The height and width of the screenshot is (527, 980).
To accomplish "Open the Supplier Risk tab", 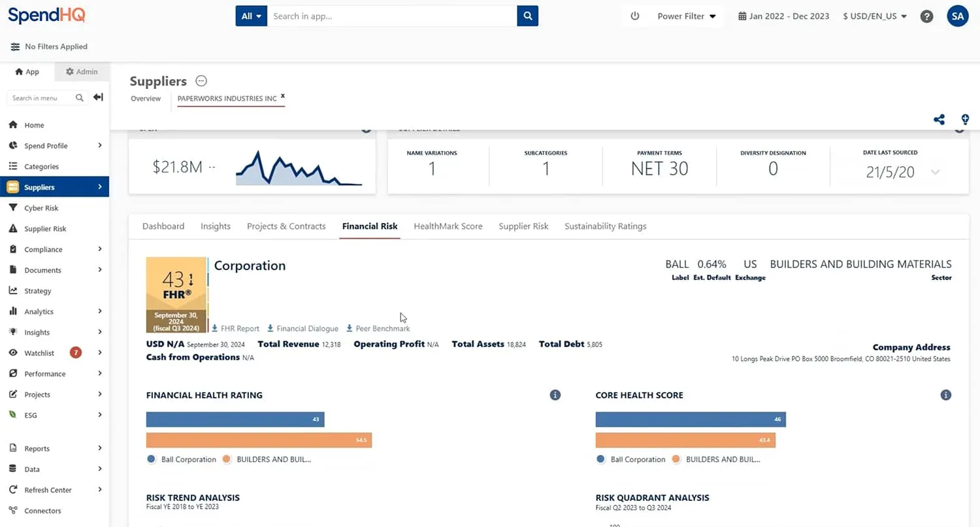I will click(523, 226).
